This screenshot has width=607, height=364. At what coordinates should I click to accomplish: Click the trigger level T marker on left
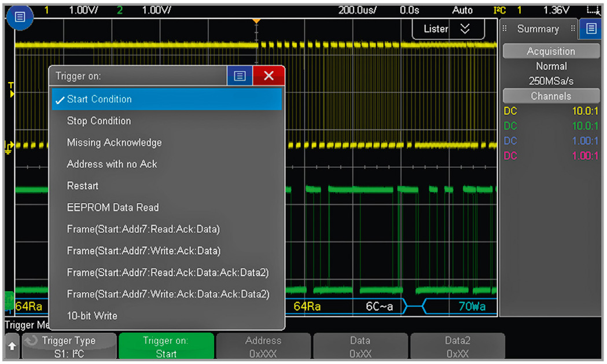pyautogui.click(x=10, y=89)
